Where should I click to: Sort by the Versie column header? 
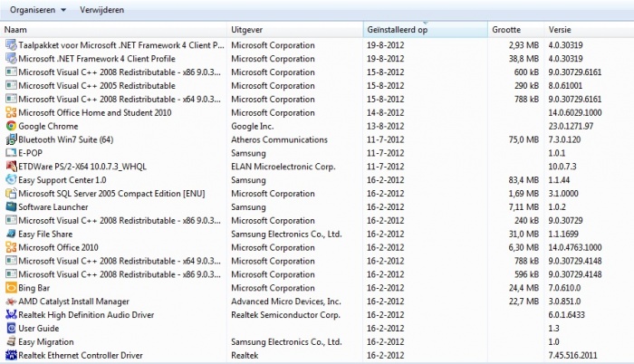(589, 30)
